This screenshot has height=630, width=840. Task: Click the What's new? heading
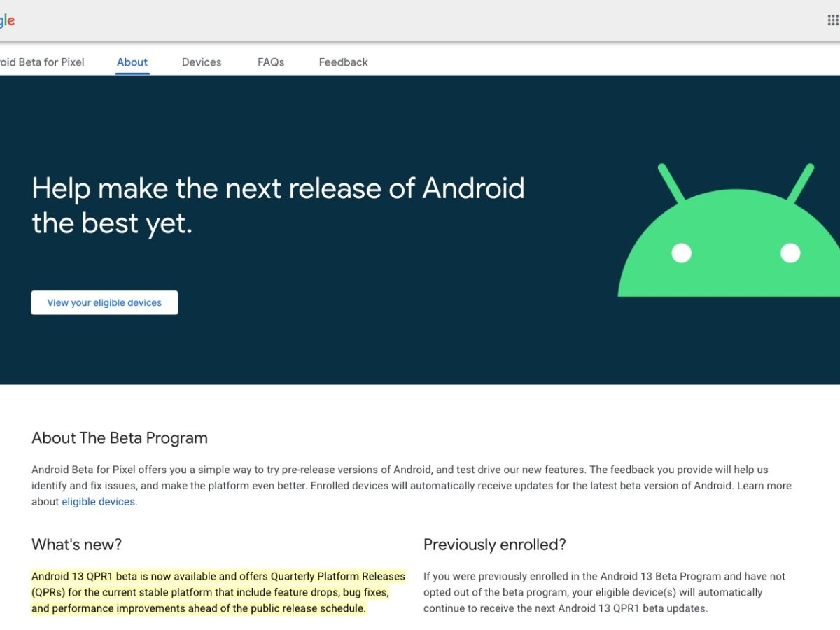pos(77,545)
